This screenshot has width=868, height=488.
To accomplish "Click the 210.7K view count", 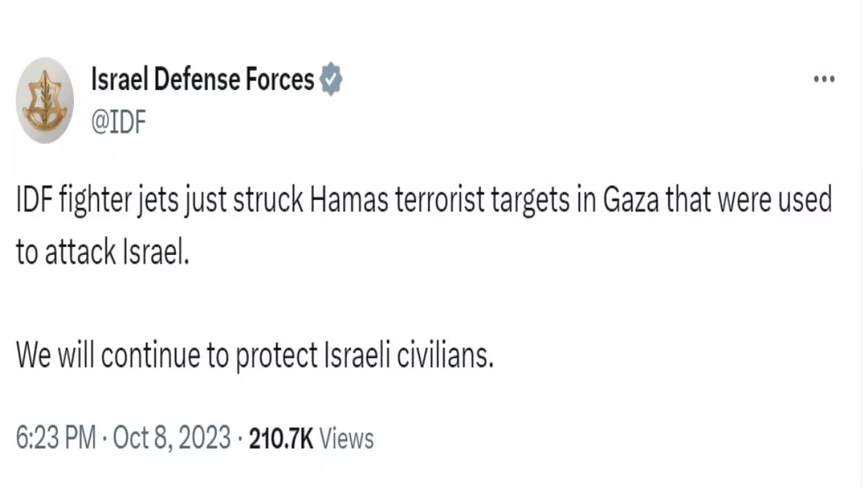I will (281, 438).
